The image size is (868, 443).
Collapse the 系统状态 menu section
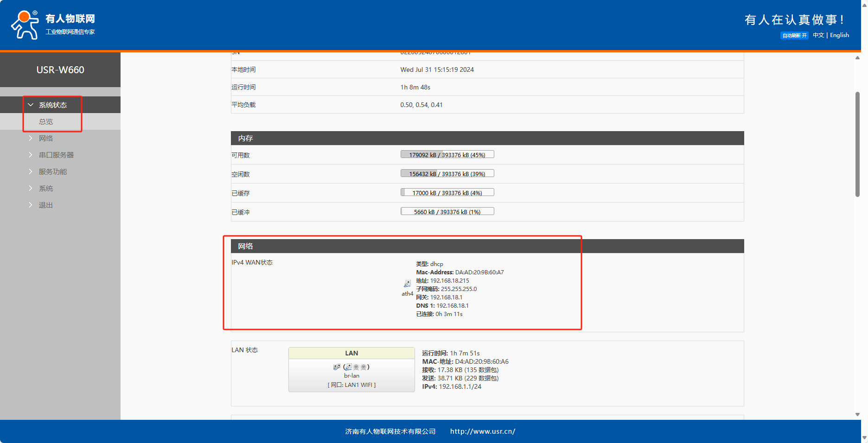(x=52, y=105)
